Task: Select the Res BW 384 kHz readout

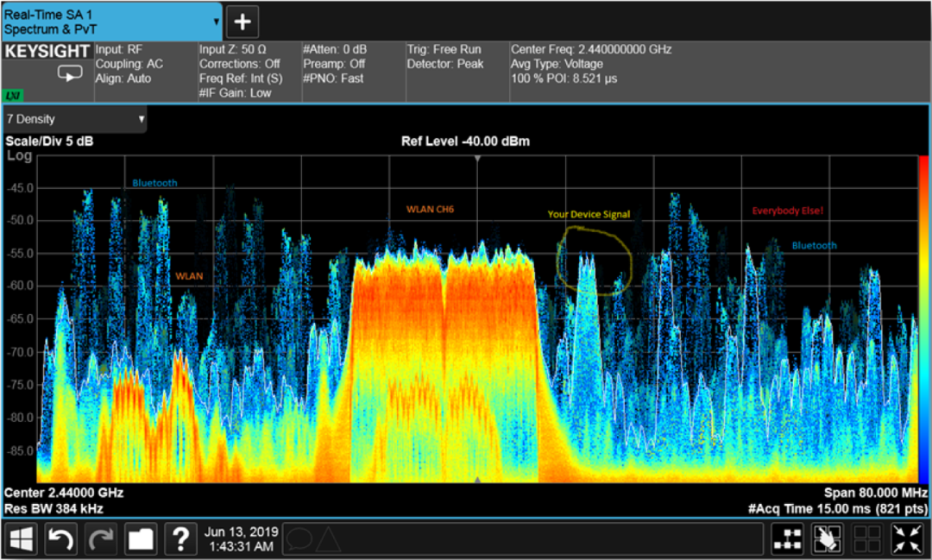Action: [54, 508]
